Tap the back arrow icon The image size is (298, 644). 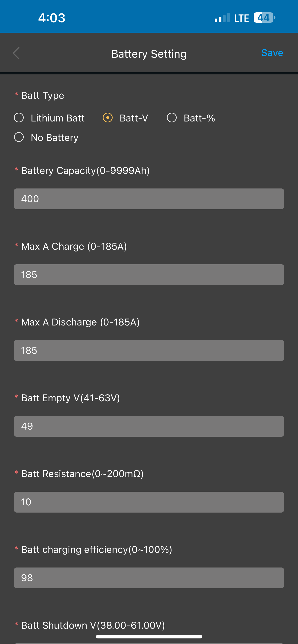pyautogui.click(x=16, y=53)
